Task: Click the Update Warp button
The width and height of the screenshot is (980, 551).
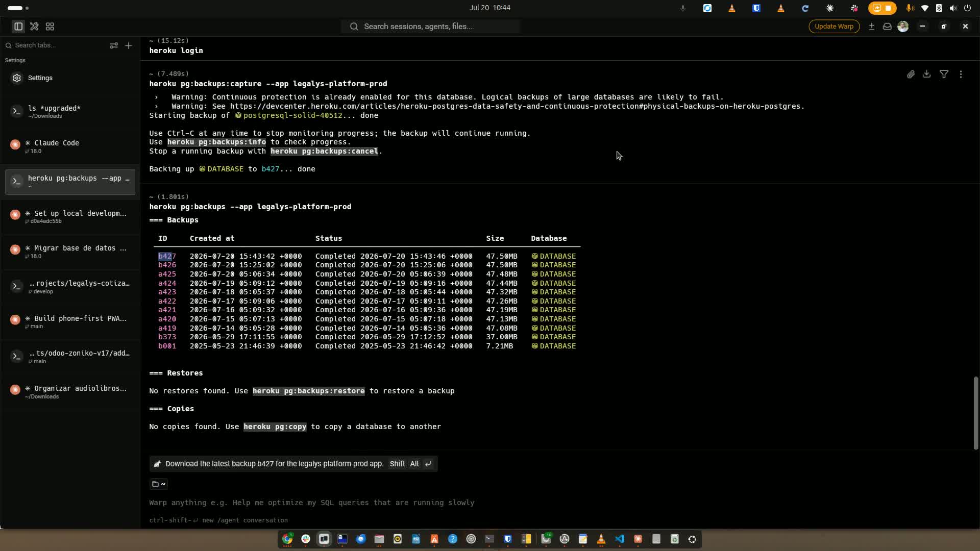Action: 834,27
